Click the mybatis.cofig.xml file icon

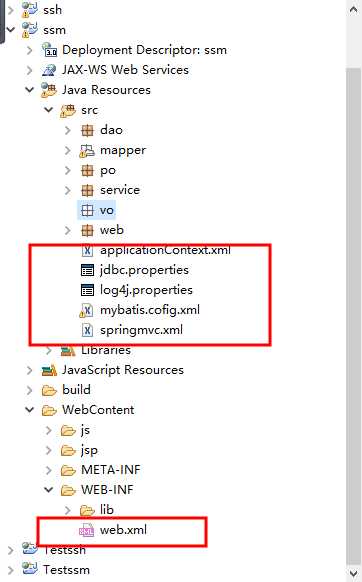(87, 310)
